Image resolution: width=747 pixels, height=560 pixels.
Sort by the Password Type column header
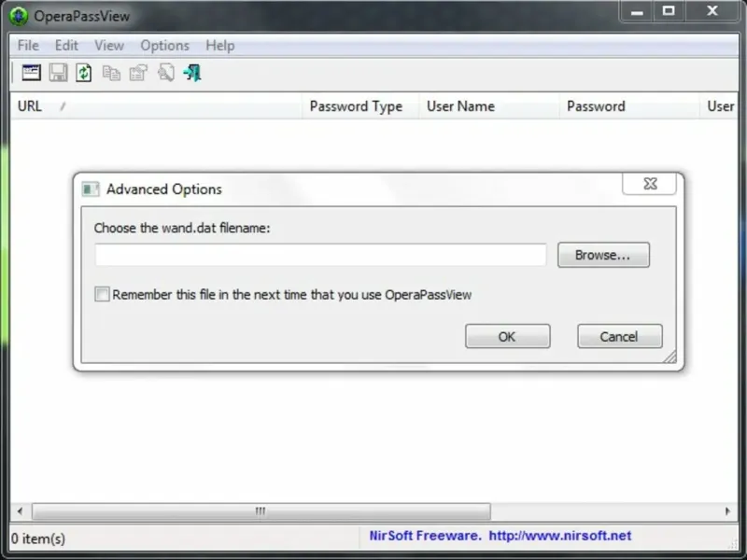pyautogui.click(x=360, y=106)
